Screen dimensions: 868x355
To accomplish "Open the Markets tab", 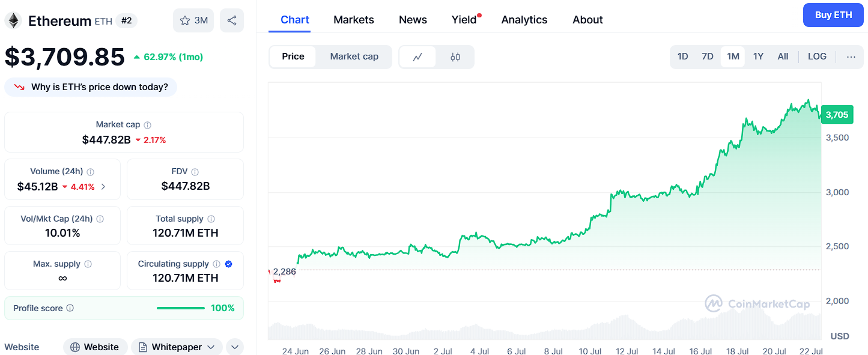I will click(354, 20).
